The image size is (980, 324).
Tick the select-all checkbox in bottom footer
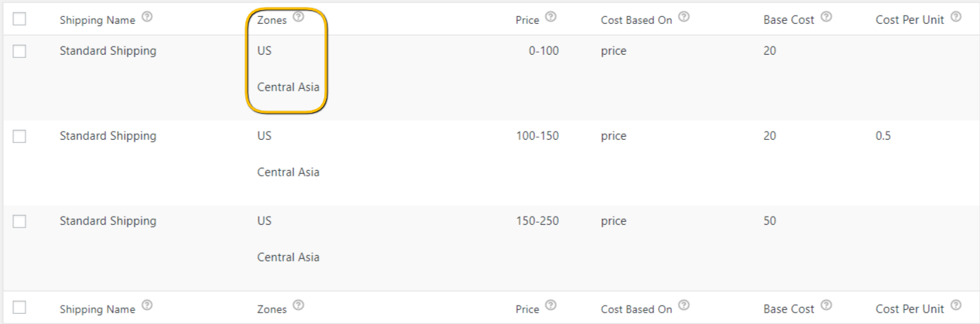pos(19,308)
